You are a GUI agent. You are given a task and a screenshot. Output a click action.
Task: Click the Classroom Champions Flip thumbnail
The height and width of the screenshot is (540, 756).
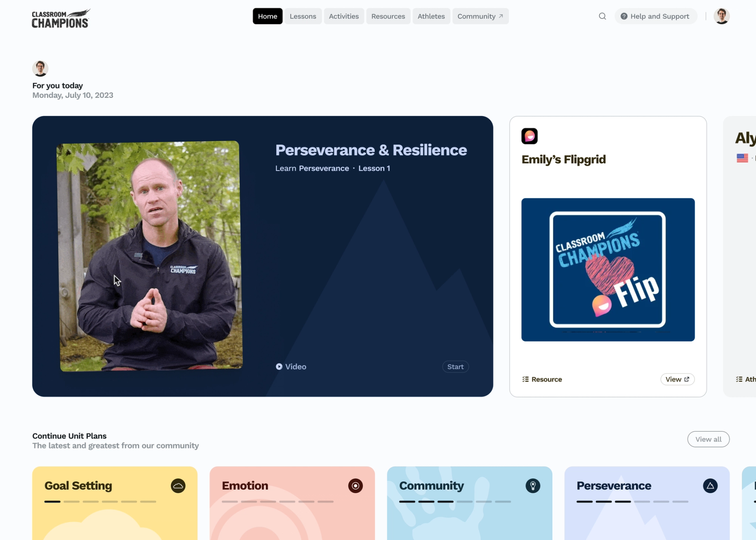[x=608, y=270]
